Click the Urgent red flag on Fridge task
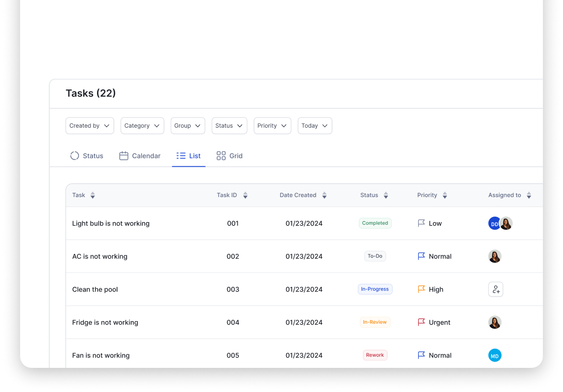Image resolution: width=563 pixels, height=392 pixels. point(422,322)
